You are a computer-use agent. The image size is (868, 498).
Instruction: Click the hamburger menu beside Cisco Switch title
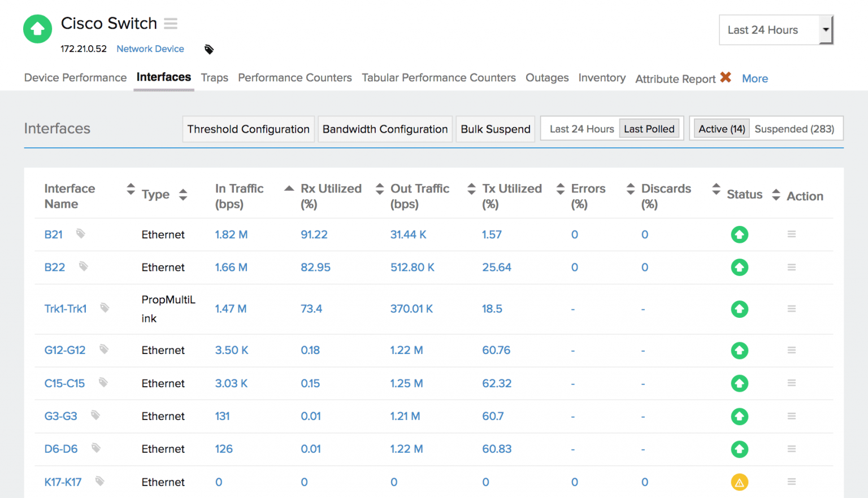(x=170, y=23)
